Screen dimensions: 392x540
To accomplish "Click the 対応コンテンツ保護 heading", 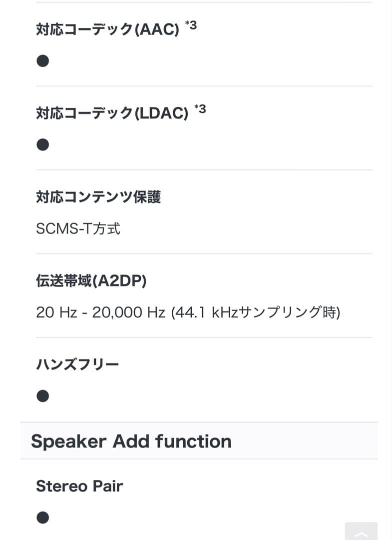I will click(98, 197).
